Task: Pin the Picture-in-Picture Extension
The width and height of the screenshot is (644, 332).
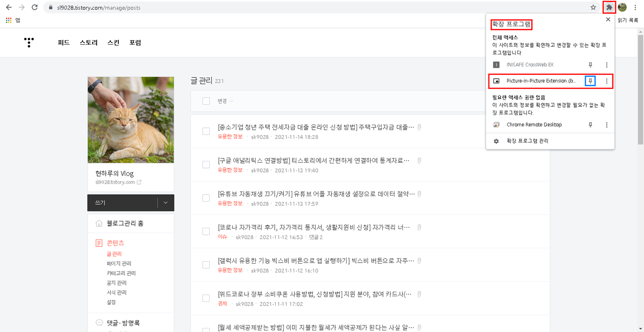Action: tap(591, 81)
